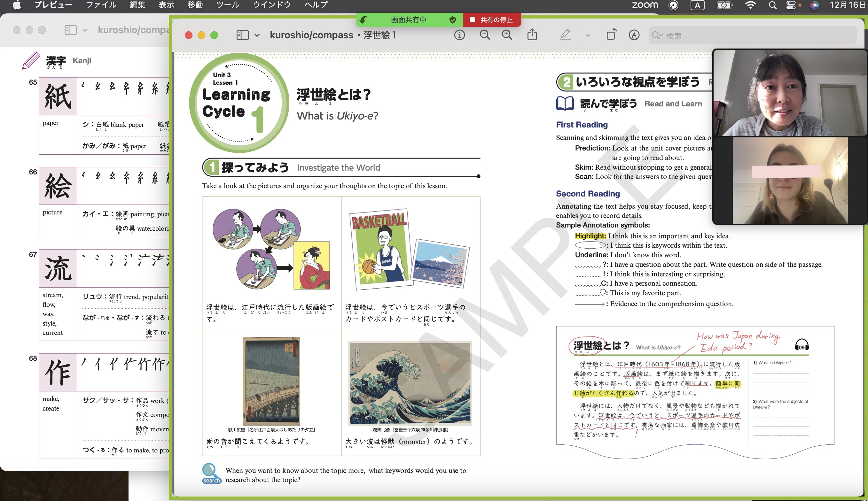Expand highlight color options chevron
The width and height of the screenshot is (868, 501).
click(588, 35)
